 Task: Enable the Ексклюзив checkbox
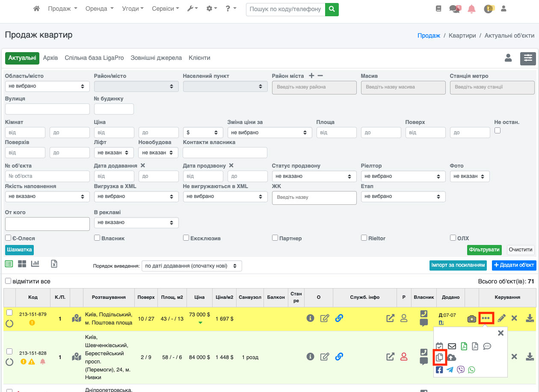tap(186, 238)
